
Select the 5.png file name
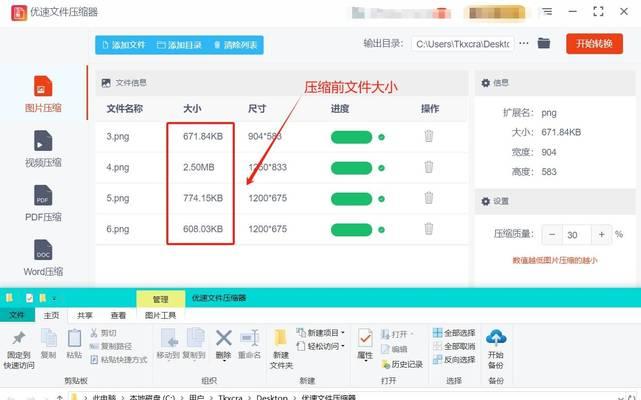118,198
